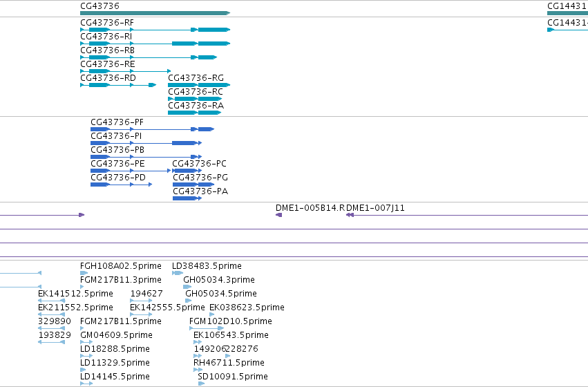The image size is (588, 387).
Task: Click the CG43736-PI protein label
Action: [116, 137]
